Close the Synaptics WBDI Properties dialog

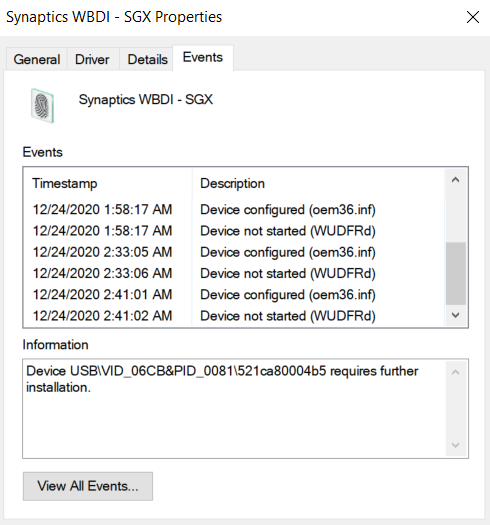pos(473,17)
